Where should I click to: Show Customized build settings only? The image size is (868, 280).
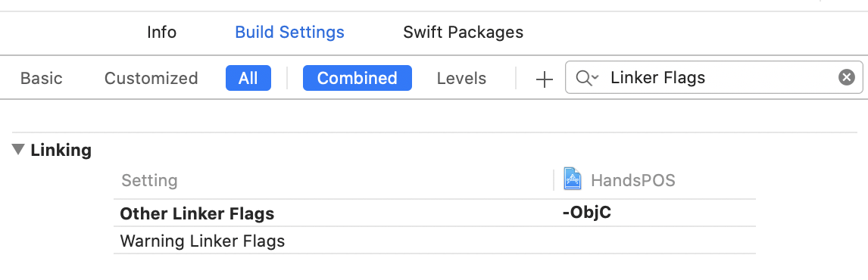(151, 78)
